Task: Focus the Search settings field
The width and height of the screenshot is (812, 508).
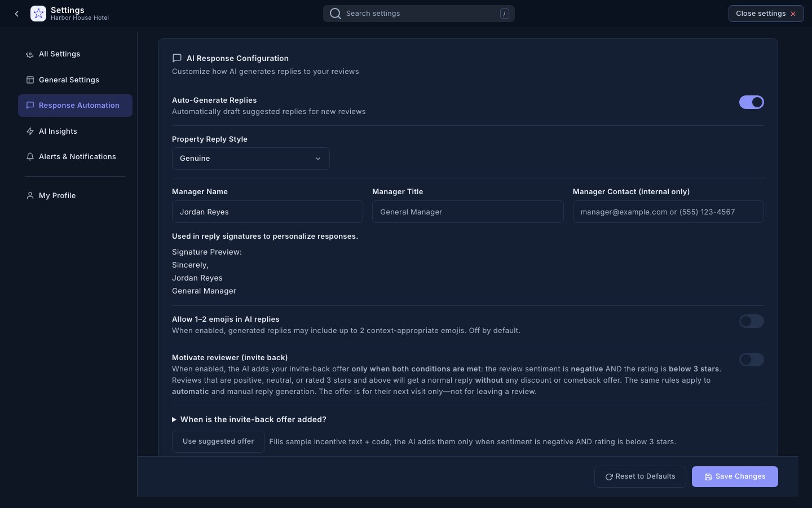Action: coord(419,14)
